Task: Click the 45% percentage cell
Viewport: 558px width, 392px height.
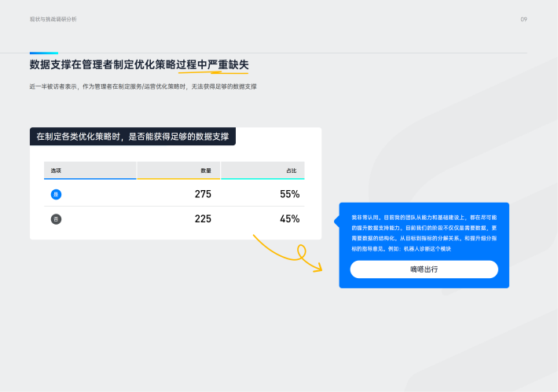Action: [289, 219]
